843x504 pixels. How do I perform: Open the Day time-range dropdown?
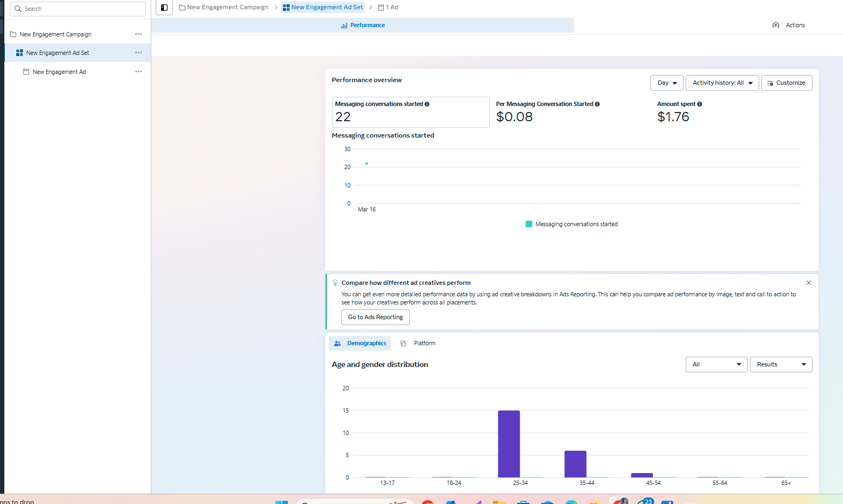click(x=667, y=83)
